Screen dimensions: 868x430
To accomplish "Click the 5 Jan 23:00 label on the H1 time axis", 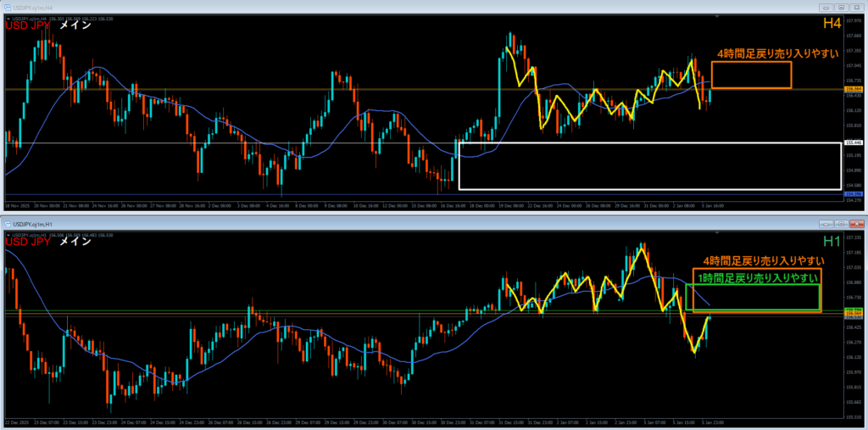I will coord(714,422).
